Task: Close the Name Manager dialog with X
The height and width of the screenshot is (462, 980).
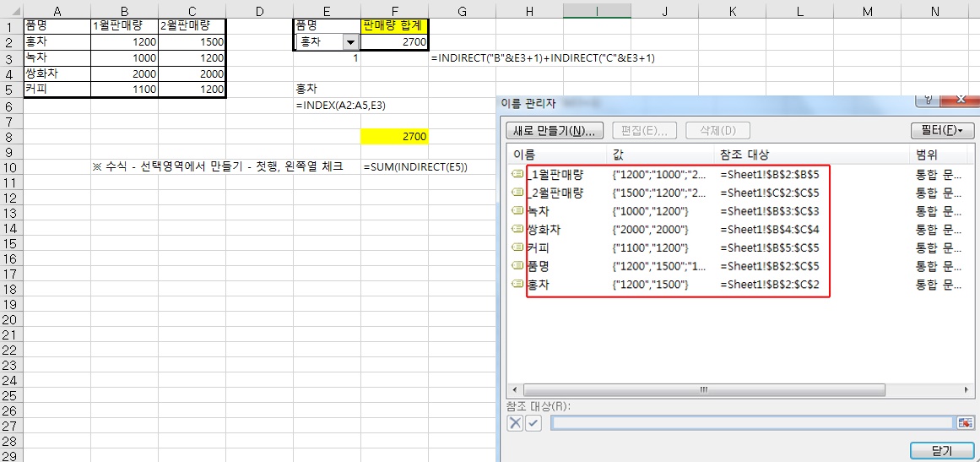Action: coord(960,100)
